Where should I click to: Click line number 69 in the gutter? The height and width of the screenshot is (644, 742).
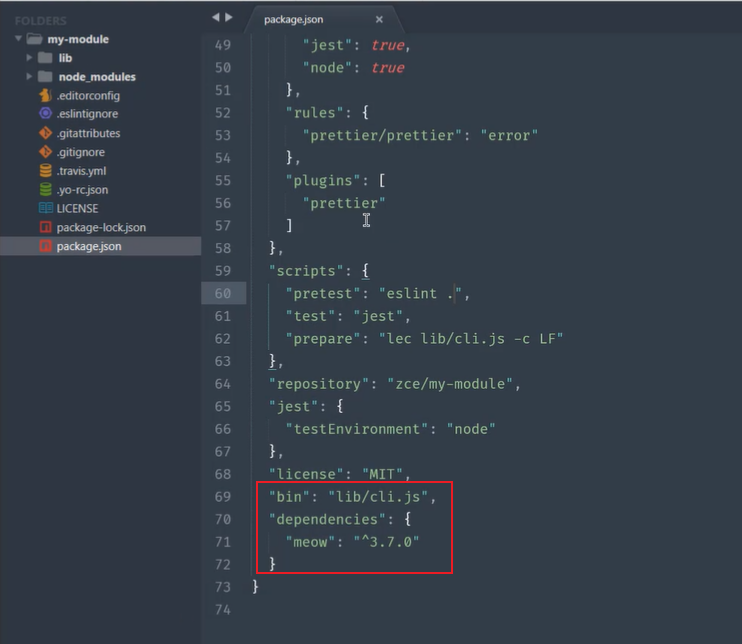(x=222, y=496)
